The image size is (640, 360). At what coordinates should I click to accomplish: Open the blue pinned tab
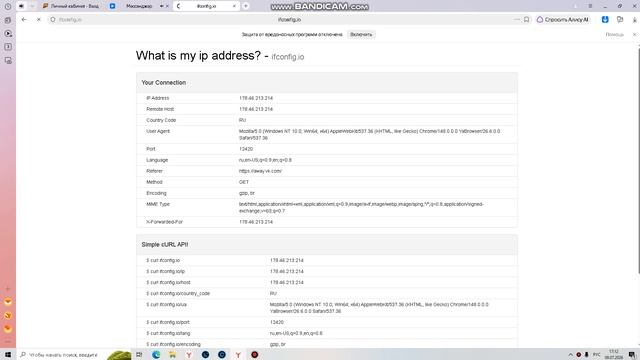(x=112, y=6)
